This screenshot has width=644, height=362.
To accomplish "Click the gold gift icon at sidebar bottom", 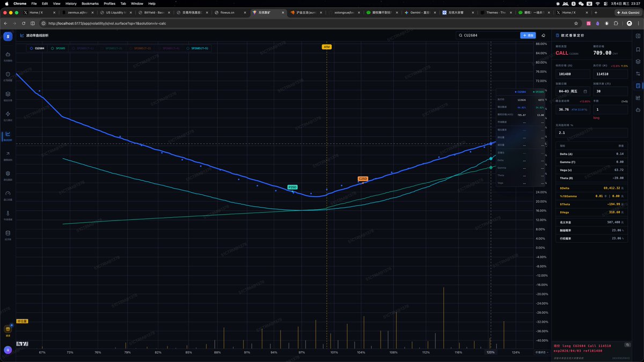I will [x=8, y=329].
